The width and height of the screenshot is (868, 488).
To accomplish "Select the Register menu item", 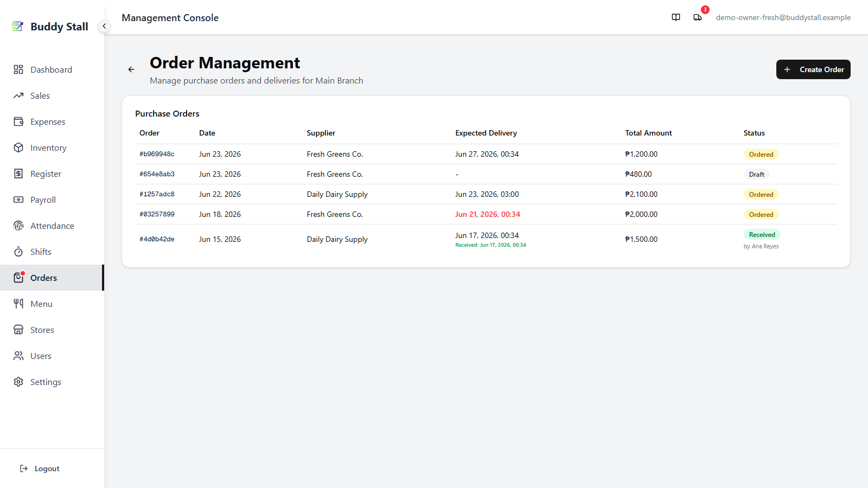I will coord(52,174).
